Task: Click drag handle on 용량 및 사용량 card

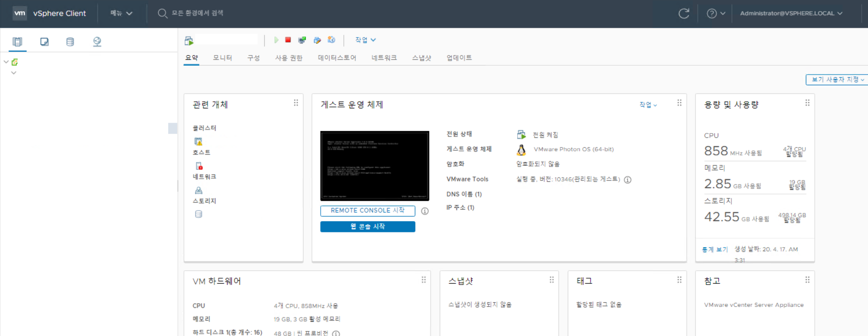Action: tap(807, 103)
